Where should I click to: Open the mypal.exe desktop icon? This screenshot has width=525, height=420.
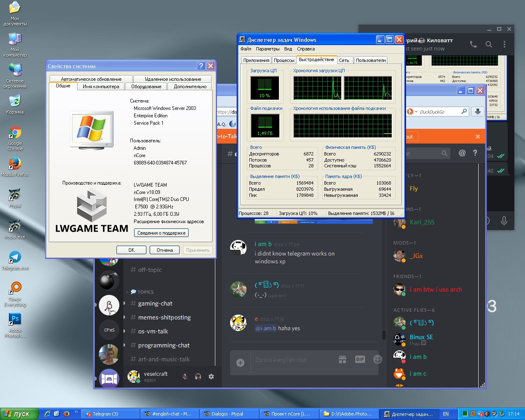click(15, 229)
